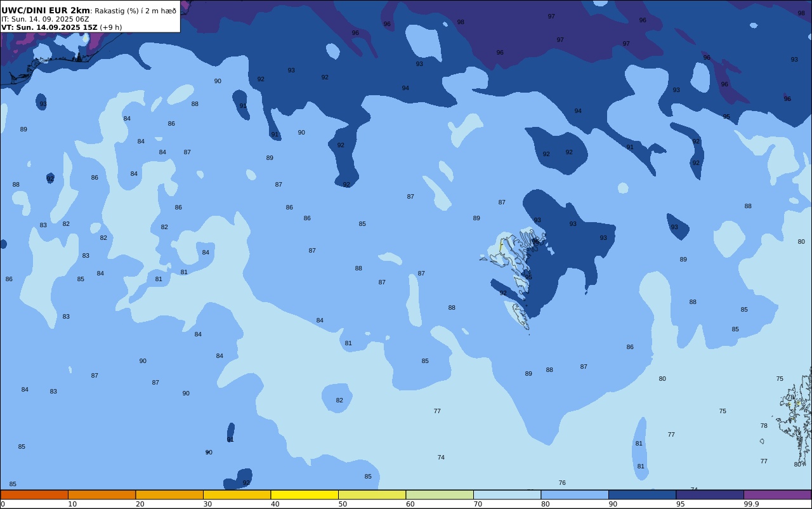Click the purple legend swatch above 99.9
The image size is (812, 509).
777,494
